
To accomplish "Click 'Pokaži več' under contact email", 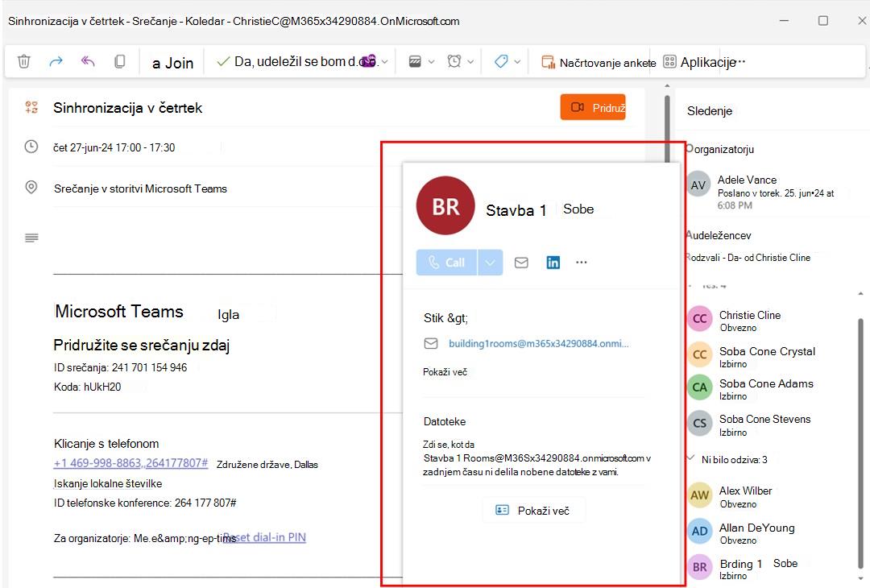I will [x=445, y=371].
